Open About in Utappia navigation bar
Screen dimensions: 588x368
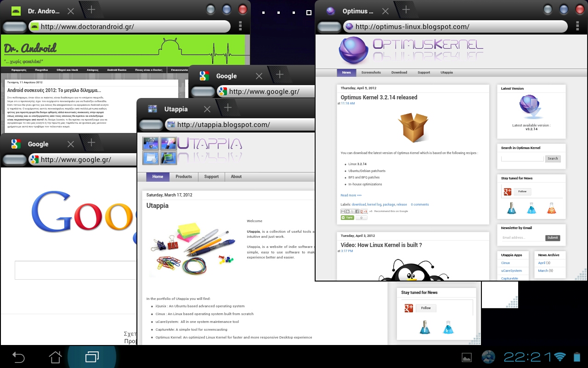point(236,177)
